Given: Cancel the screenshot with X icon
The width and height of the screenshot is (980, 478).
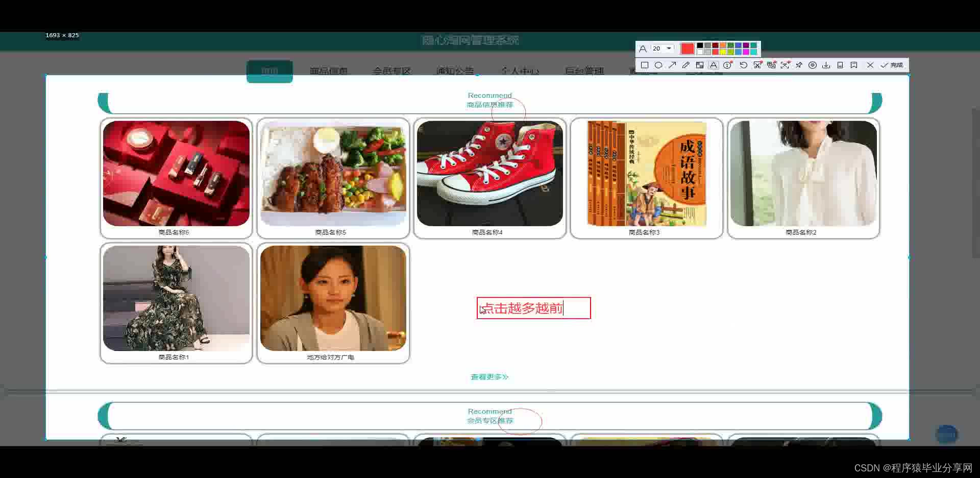Looking at the screenshot, I should click(x=870, y=65).
